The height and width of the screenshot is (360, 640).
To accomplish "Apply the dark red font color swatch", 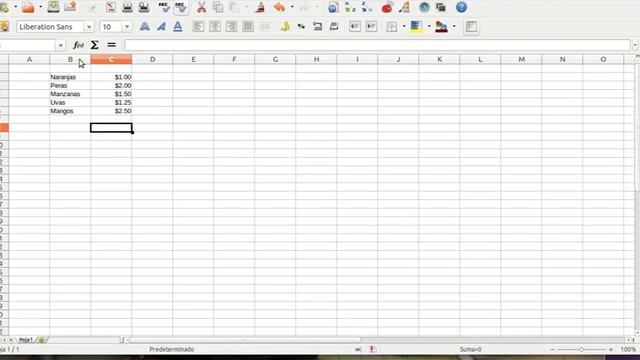I will (441, 27).
